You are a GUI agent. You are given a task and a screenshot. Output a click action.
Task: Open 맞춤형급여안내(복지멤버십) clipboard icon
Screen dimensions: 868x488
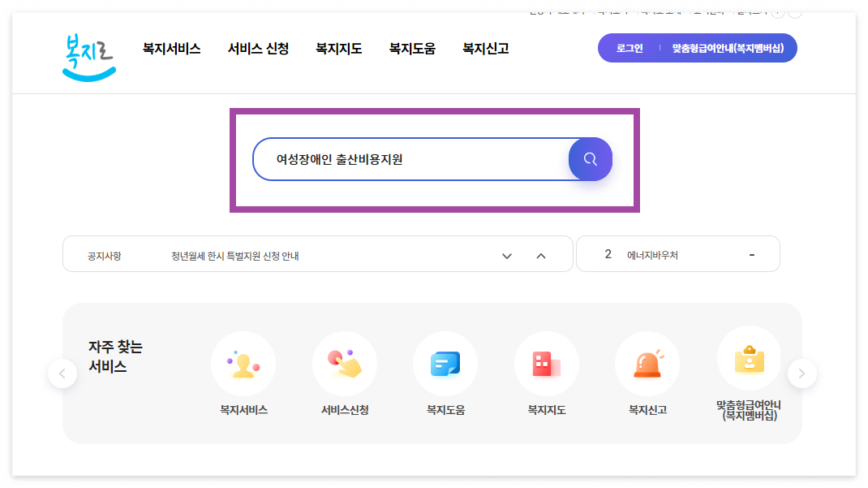click(749, 357)
